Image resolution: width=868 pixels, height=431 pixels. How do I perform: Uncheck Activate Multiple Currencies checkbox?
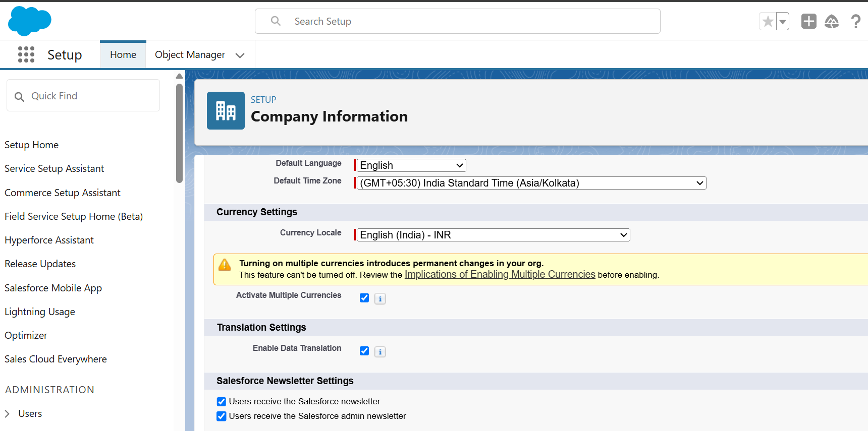pyautogui.click(x=364, y=298)
